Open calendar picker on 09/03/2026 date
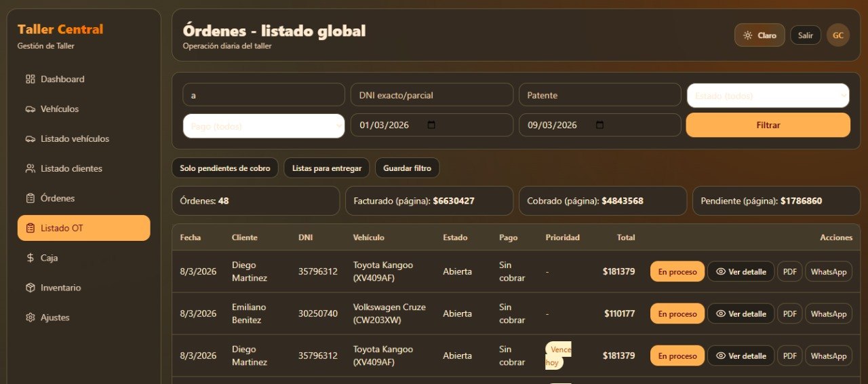This screenshot has width=868, height=384. pos(599,126)
